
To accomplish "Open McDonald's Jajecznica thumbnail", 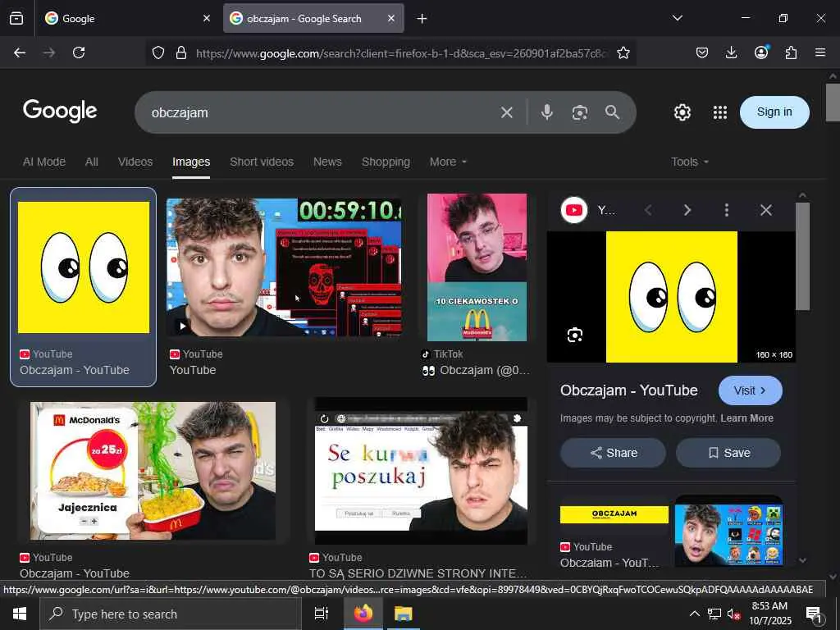I will click(153, 471).
